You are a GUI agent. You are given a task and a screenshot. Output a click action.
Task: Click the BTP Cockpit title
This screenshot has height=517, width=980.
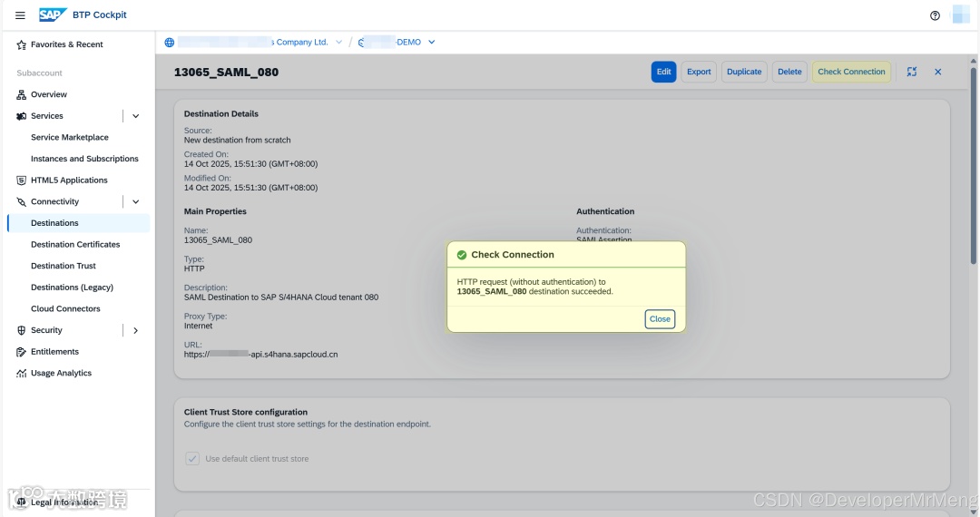[x=100, y=15]
